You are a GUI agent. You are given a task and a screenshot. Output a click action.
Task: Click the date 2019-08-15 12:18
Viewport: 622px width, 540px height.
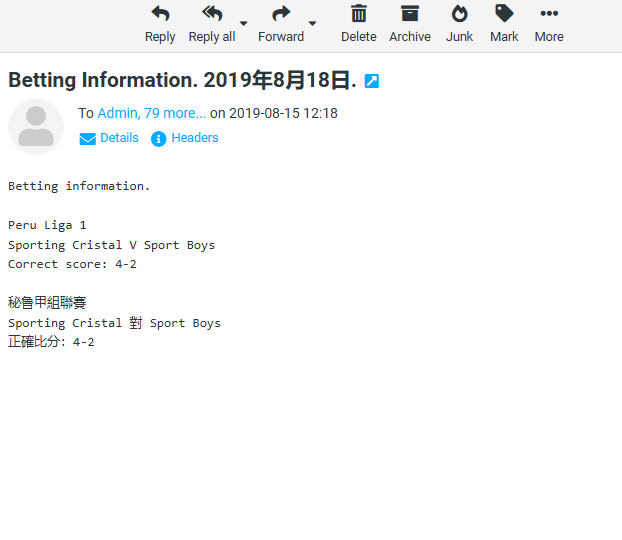(x=283, y=113)
